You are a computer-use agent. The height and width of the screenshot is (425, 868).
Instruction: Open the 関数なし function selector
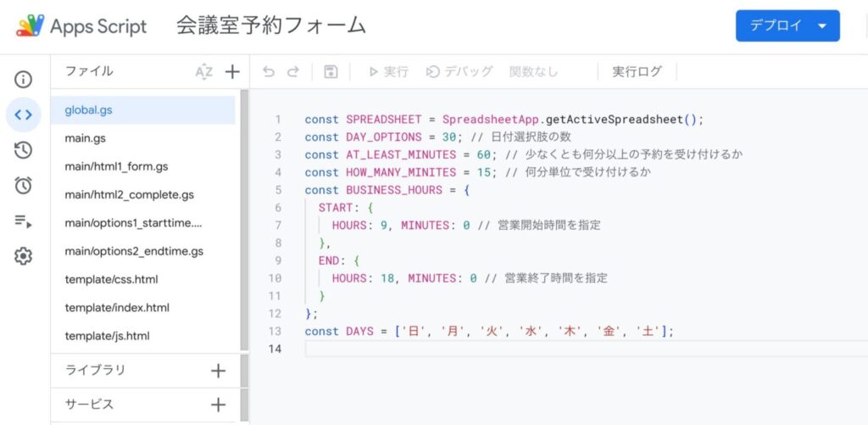(534, 71)
